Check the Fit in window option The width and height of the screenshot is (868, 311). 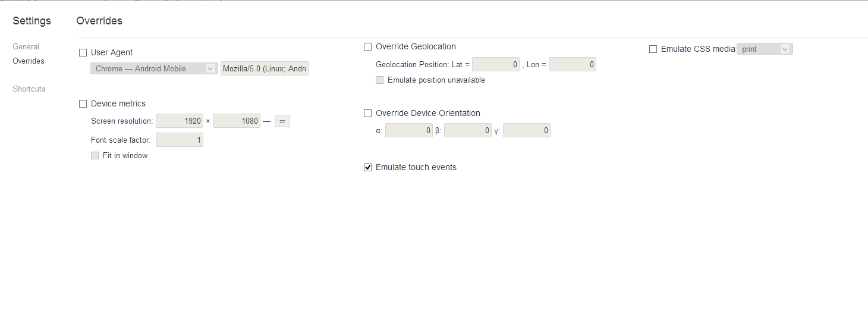click(x=95, y=156)
